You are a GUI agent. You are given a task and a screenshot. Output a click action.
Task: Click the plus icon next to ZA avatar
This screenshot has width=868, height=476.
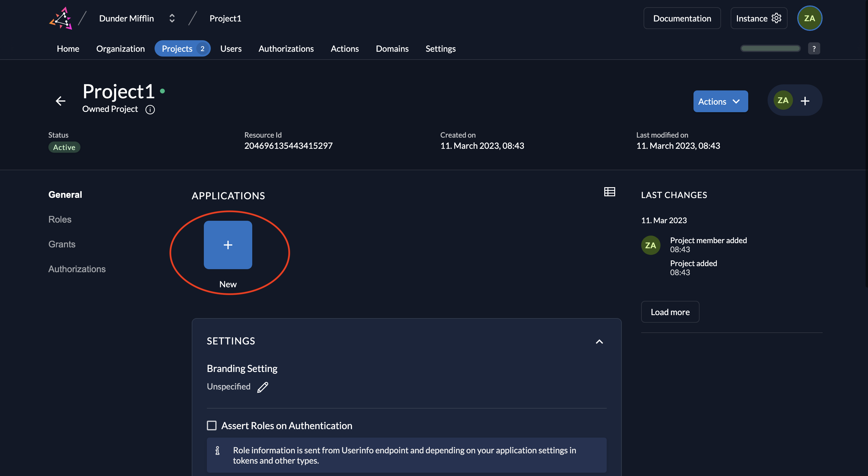805,101
